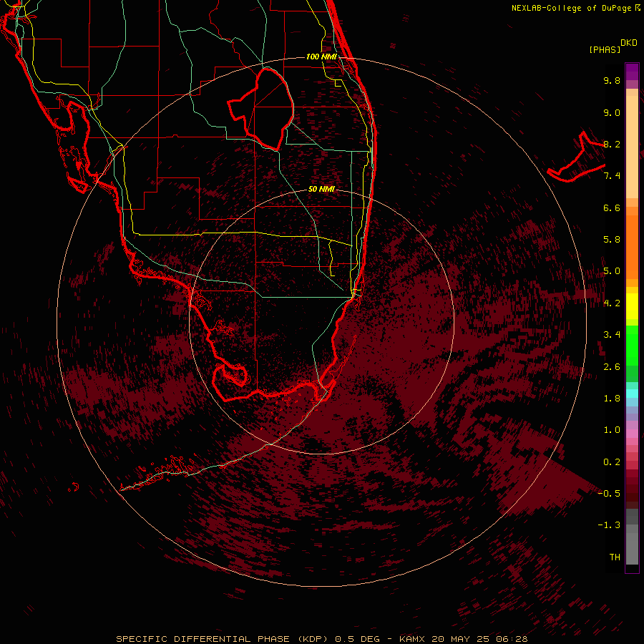The width and height of the screenshot is (644, 644).
Task: Click the "100 NMI" range ring label
Action: 321,57
